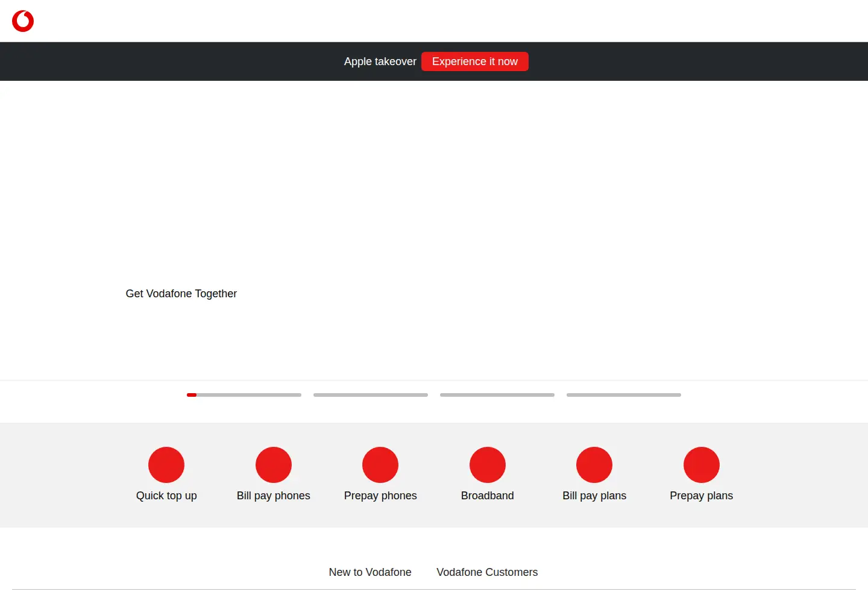Show the third carousel slide indicator

497,395
